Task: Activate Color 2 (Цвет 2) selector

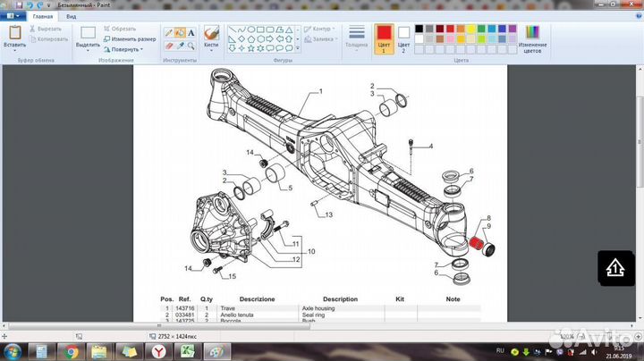Action: pos(403,39)
